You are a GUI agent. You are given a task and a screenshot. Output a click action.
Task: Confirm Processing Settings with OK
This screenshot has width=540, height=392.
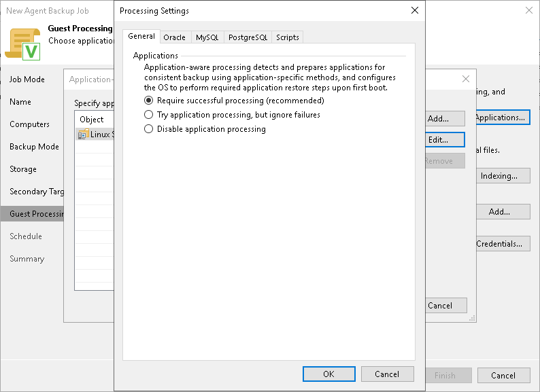point(329,374)
